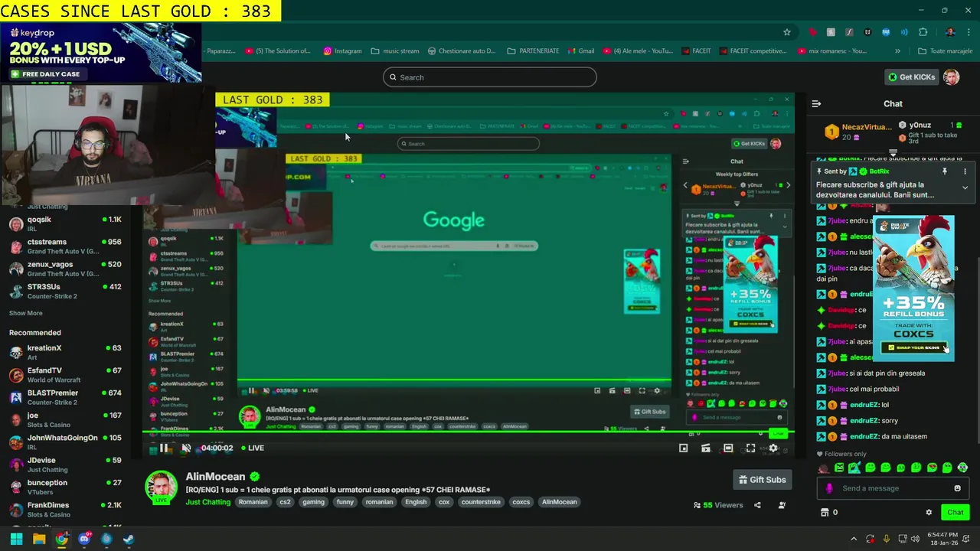Open Steam from taskbar
The height and width of the screenshot is (551, 980).
click(129, 539)
